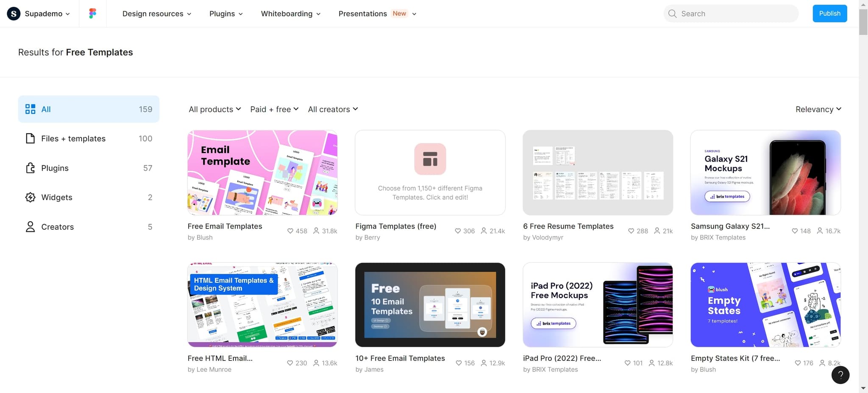Screen dimensions: 868x393
Task: Select the Creators category in the sidebar
Action: (x=57, y=227)
